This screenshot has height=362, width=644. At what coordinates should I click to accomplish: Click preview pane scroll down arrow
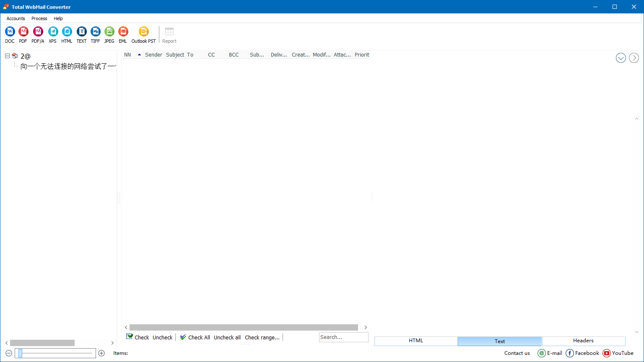[x=636, y=332]
